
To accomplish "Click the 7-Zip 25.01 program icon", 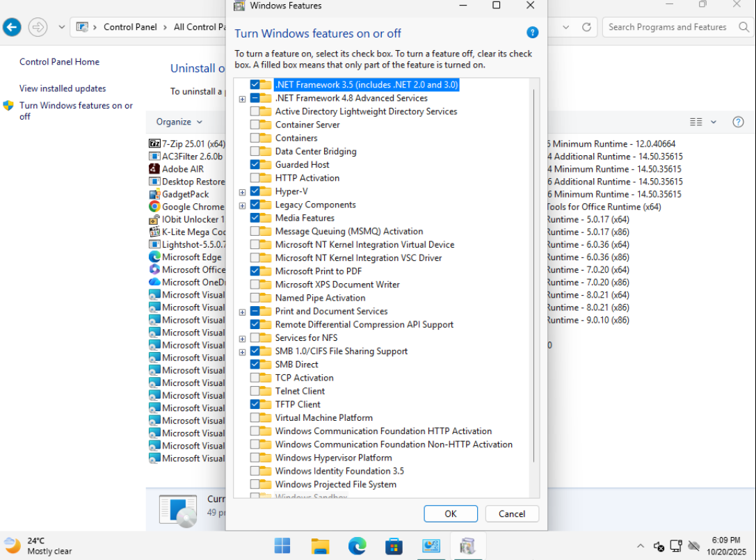I will (154, 144).
